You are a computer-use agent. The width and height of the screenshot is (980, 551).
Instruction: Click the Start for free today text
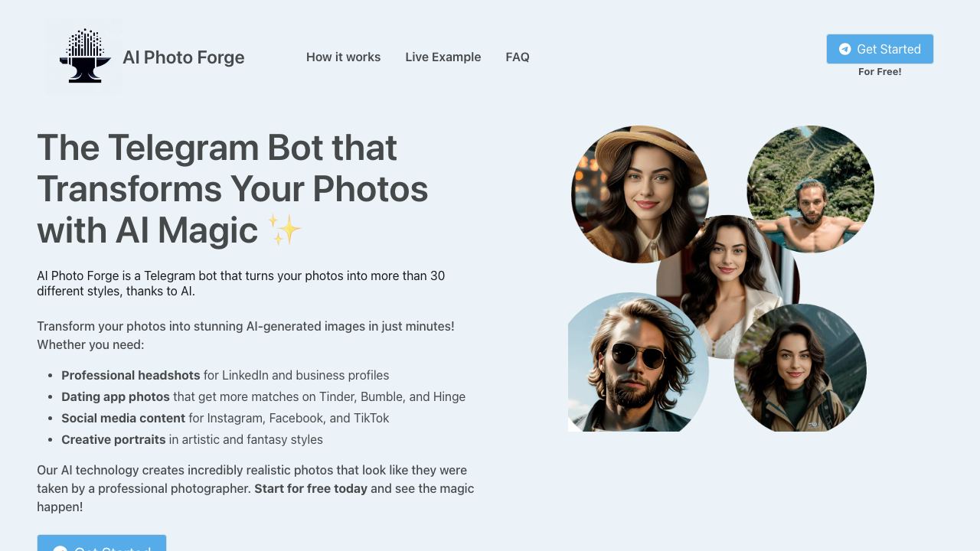[311, 488]
